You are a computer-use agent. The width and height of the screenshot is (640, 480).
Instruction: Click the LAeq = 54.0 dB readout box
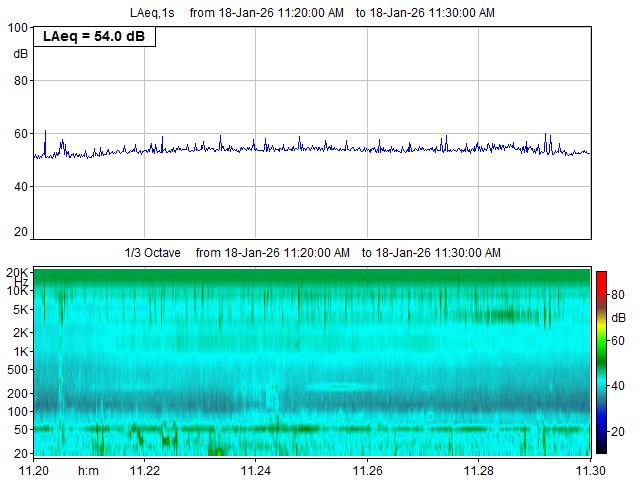click(97, 37)
